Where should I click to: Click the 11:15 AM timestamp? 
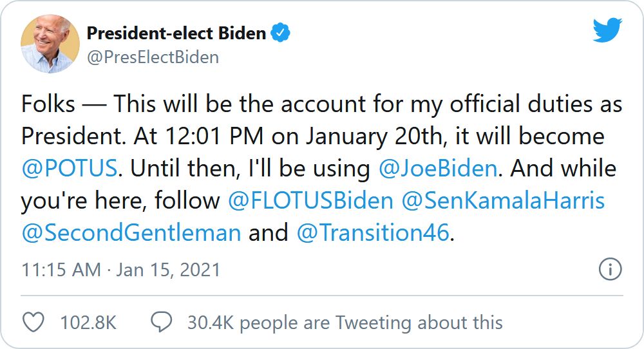pos(61,269)
